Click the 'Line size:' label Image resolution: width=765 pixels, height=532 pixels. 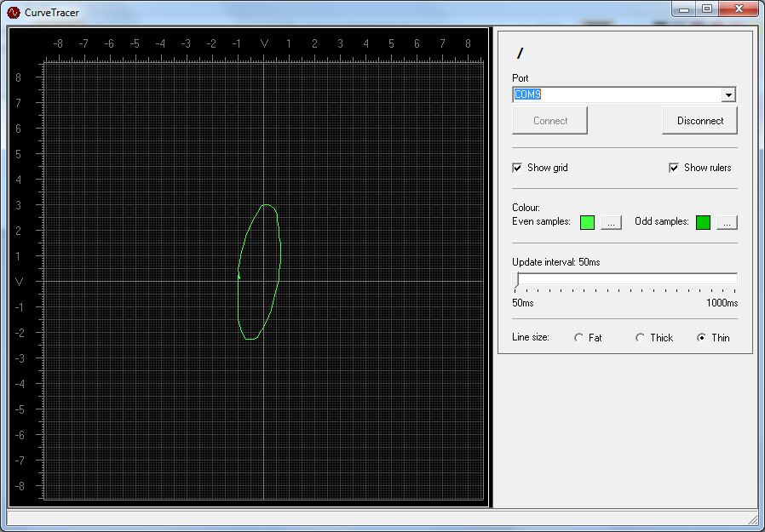[x=531, y=337]
